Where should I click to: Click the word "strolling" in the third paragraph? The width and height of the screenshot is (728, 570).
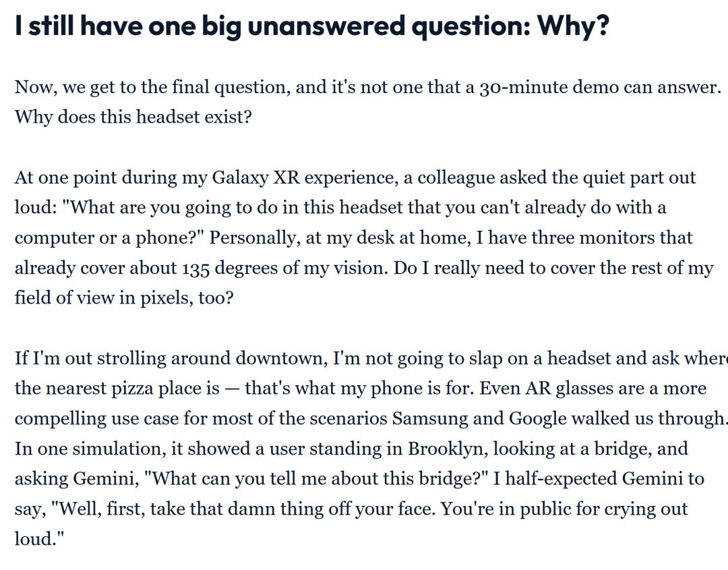[x=138, y=358]
